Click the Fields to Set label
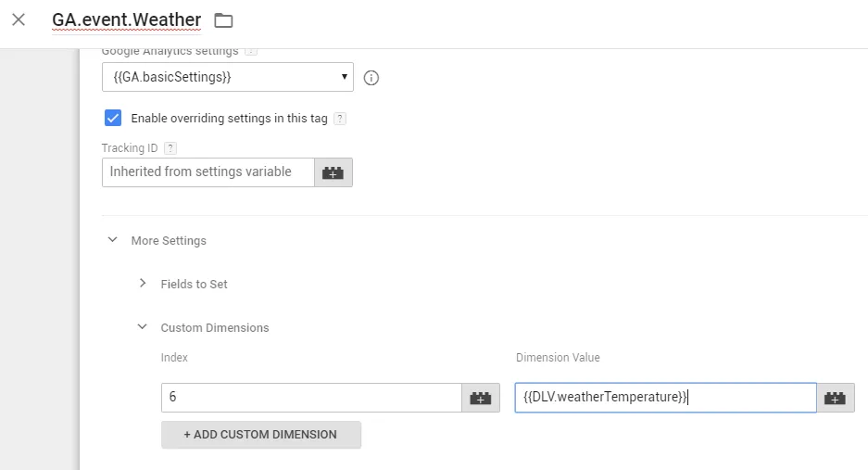868x470 pixels. [195, 285]
